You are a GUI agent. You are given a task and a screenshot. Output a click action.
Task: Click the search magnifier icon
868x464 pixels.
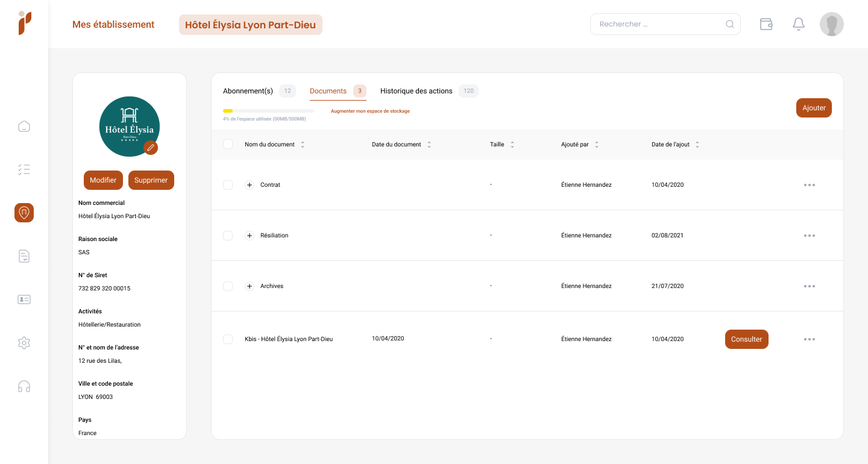[729, 24]
